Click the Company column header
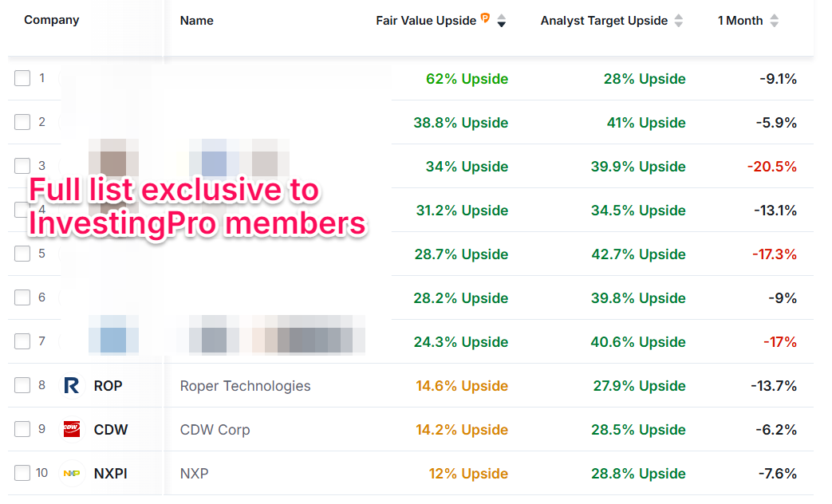Screen dimensions: 832x504 click(x=52, y=20)
